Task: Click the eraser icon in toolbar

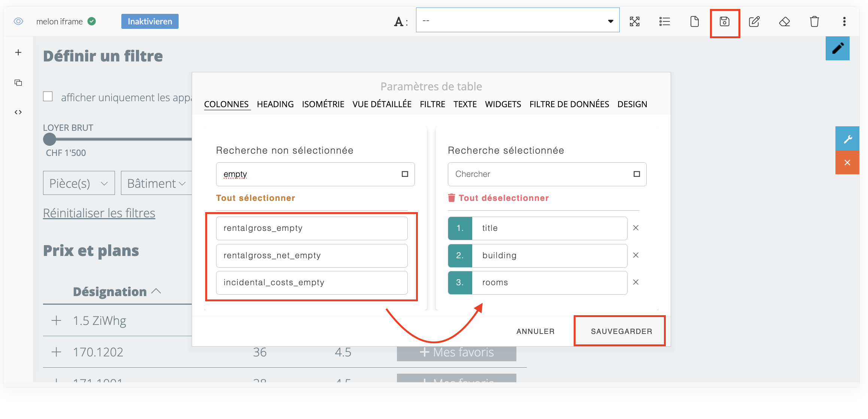Action: point(784,22)
